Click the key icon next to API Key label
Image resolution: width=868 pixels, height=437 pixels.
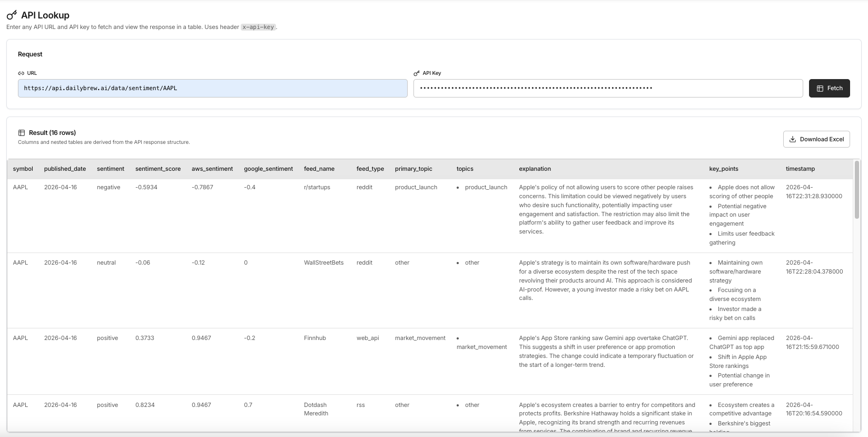pos(417,73)
